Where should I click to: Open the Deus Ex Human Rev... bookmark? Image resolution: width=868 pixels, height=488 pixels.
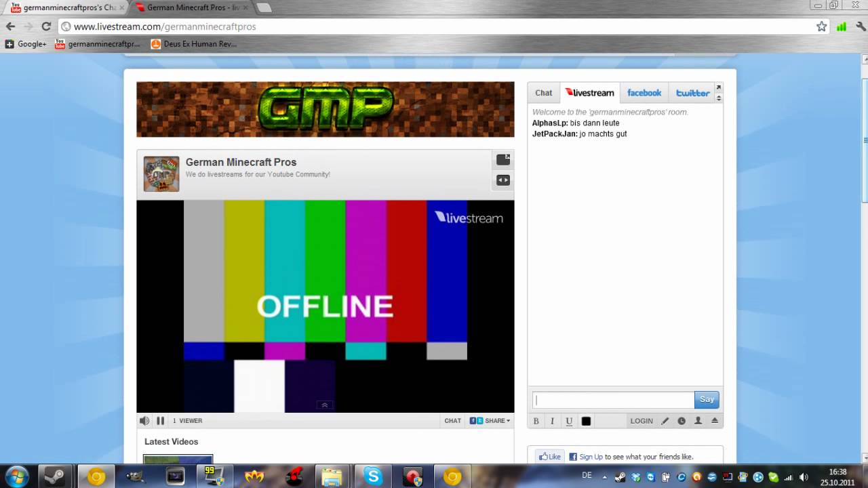point(193,44)
